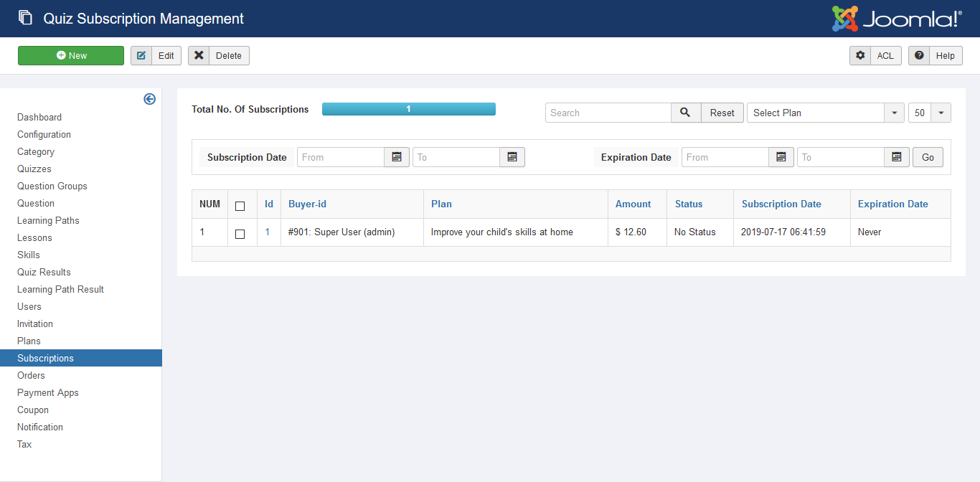Open Expiration Date To calendar picker
Screen dimensions: 980x482
tap(897, 157)
